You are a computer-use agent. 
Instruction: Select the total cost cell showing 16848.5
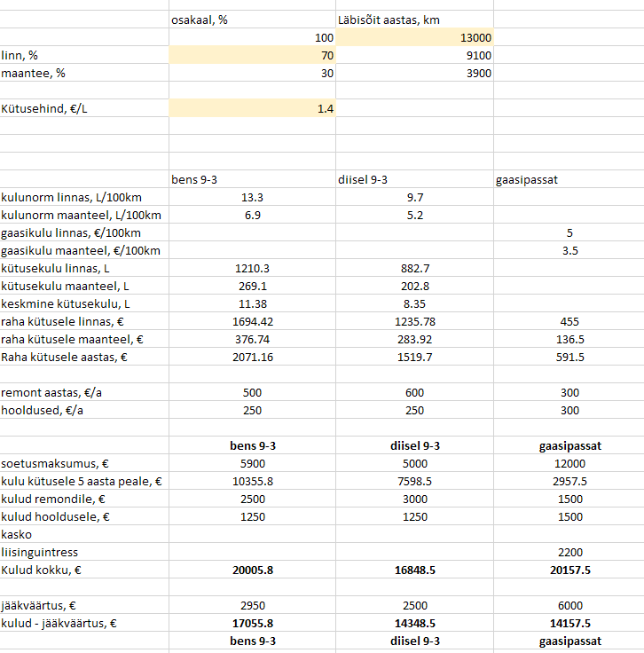point(414,570)
